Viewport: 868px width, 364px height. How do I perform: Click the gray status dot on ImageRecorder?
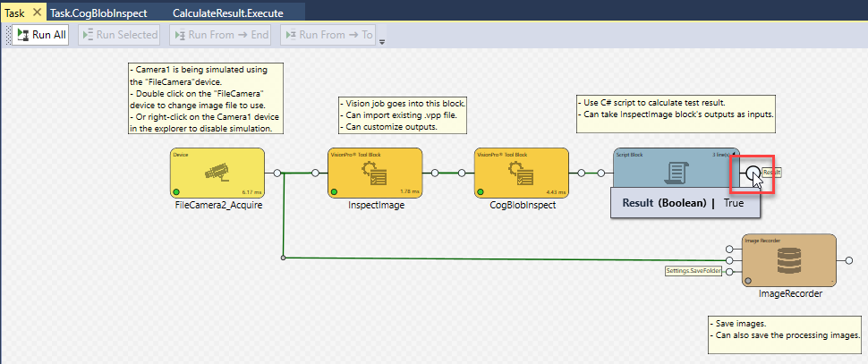(748, 281)
